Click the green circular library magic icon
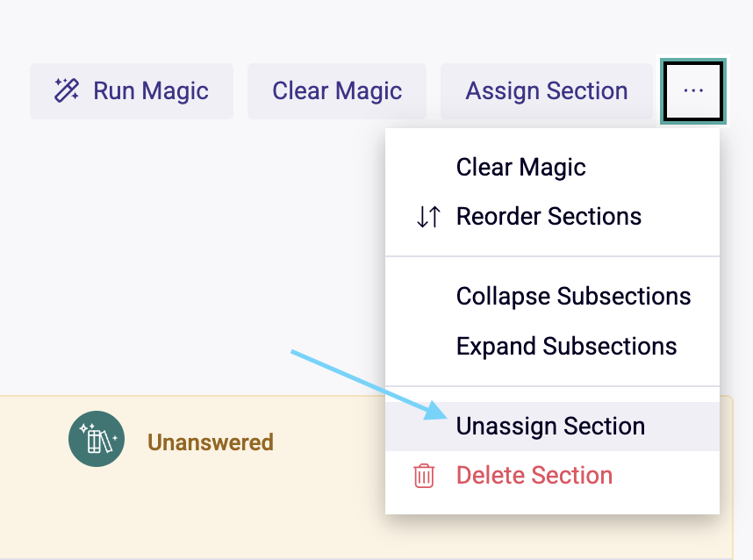The height and width of the screenshot is (560, 753). pos(97,439)
